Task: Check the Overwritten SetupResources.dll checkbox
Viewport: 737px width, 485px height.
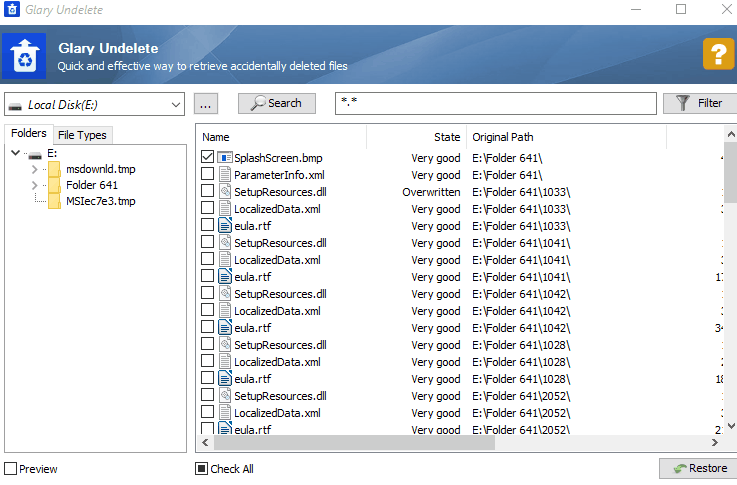Action: (x=207, y=191)
